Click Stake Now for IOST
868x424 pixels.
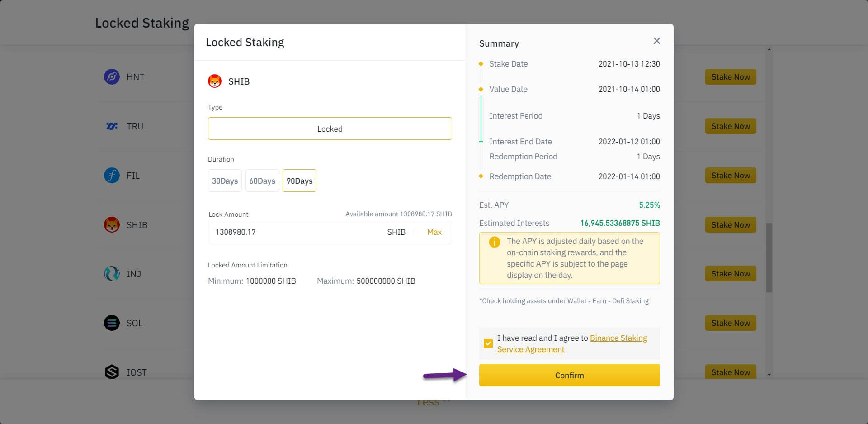[x=731, y=372]
